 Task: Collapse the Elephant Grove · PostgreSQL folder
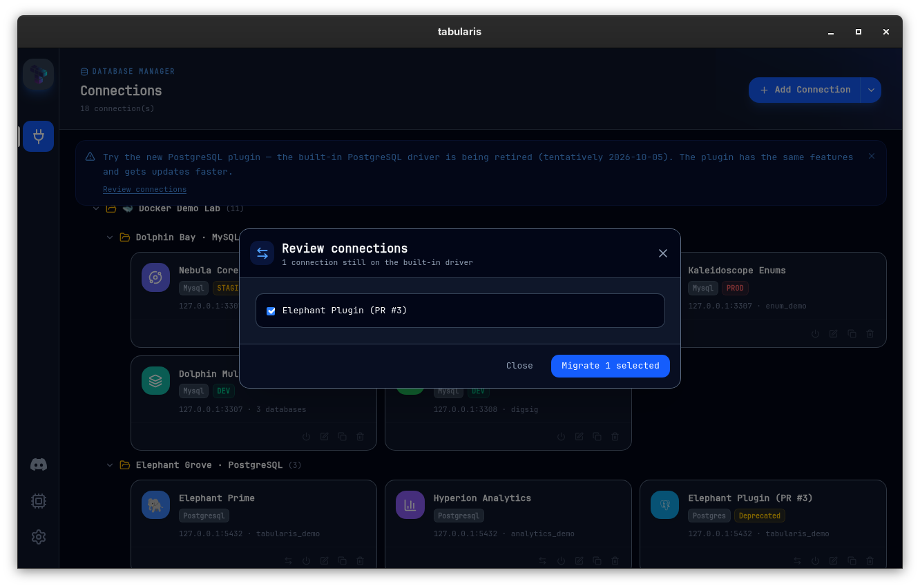click(x=110, y=465)
